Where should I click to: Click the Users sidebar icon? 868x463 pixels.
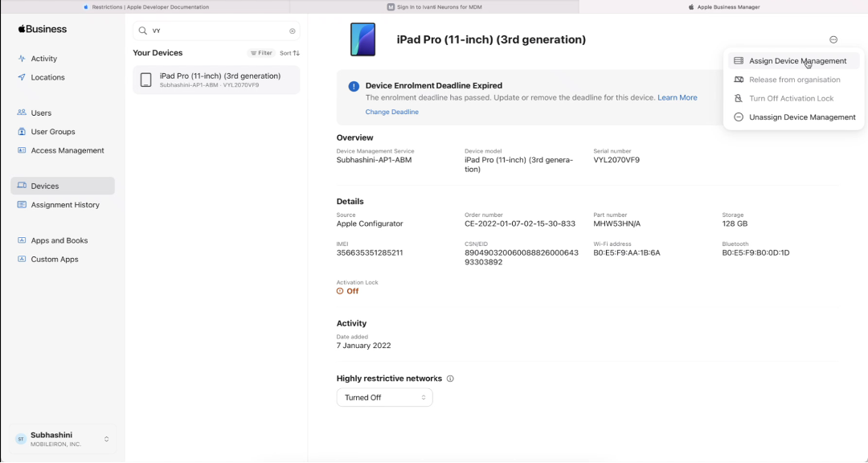[22, 113]
